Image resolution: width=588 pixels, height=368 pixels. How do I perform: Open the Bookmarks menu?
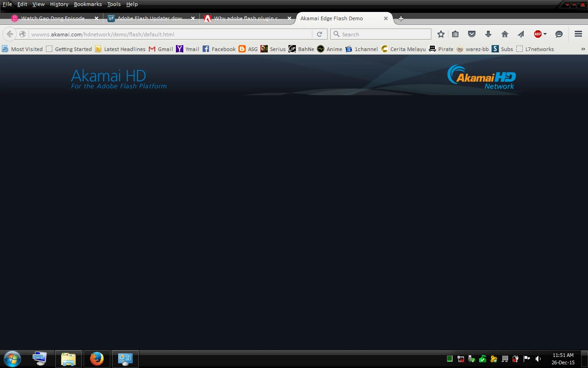click(88, 4)
